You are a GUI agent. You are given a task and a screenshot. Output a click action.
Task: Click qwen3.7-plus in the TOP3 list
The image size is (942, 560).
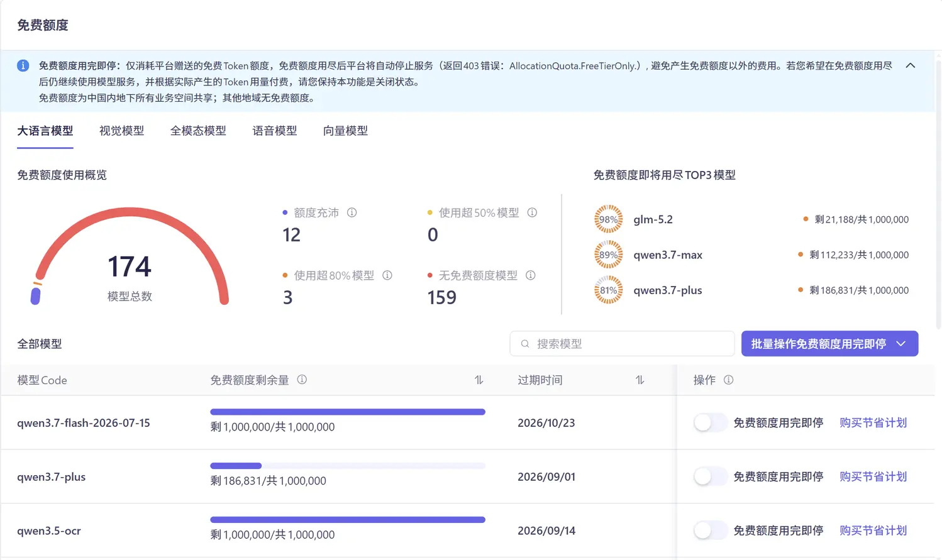click(x=668, y=290)
